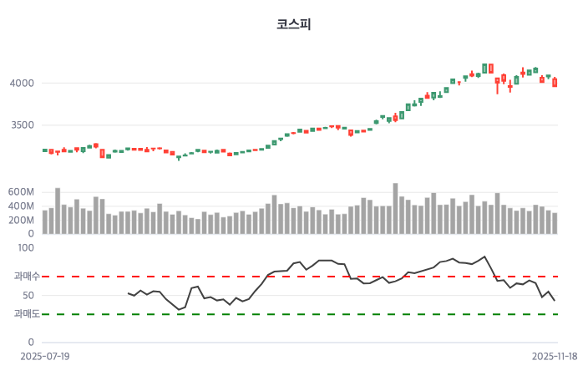Click the 4000 price axis label
Image resolution: width=588 pixels, height=376 pixels.
coord(23,83)
